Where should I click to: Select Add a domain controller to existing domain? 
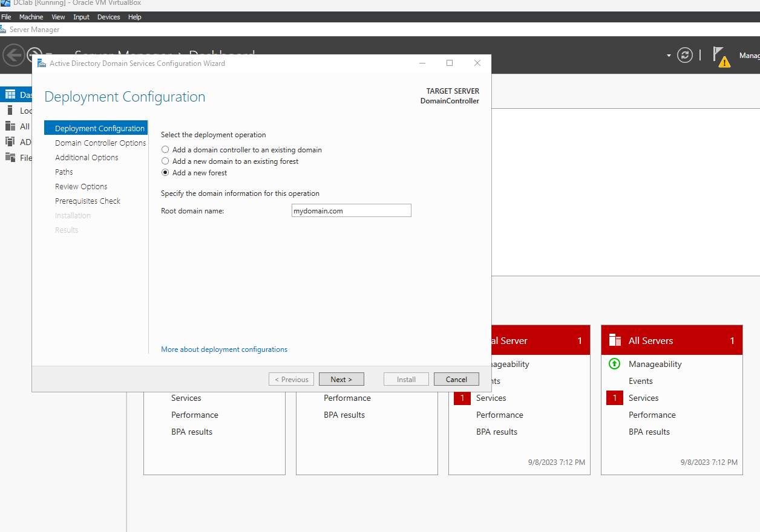point(165,150)
